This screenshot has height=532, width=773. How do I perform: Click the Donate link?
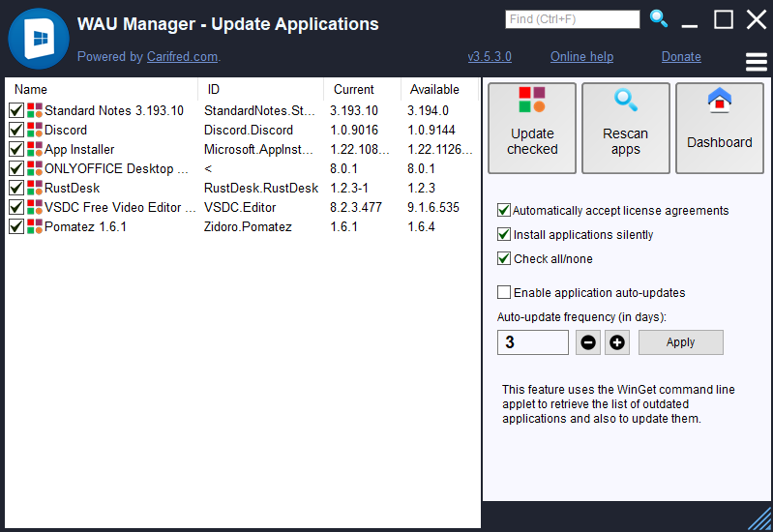[681, 57]
